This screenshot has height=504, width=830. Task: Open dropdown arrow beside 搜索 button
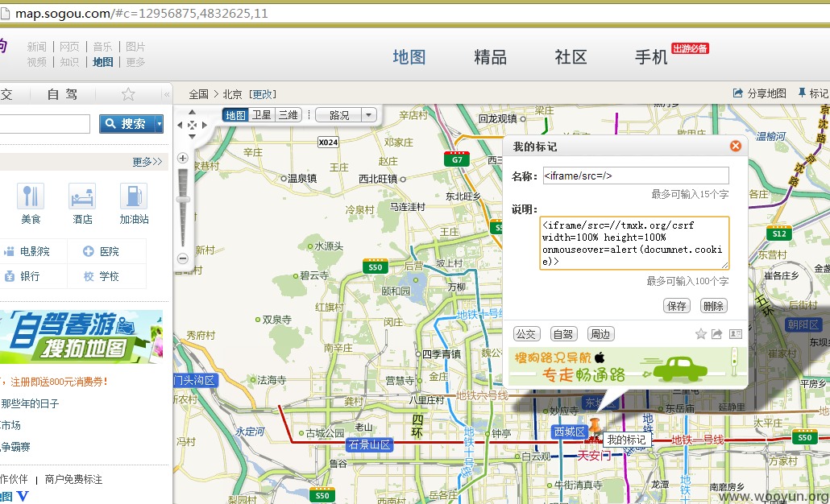point(159,124)
